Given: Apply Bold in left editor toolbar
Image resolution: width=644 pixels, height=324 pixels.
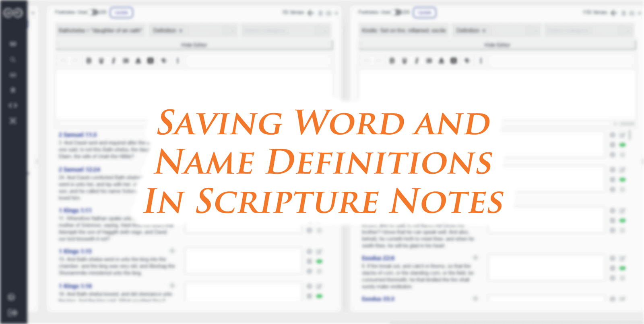Looking at the screenshot, I should (89, 61).
